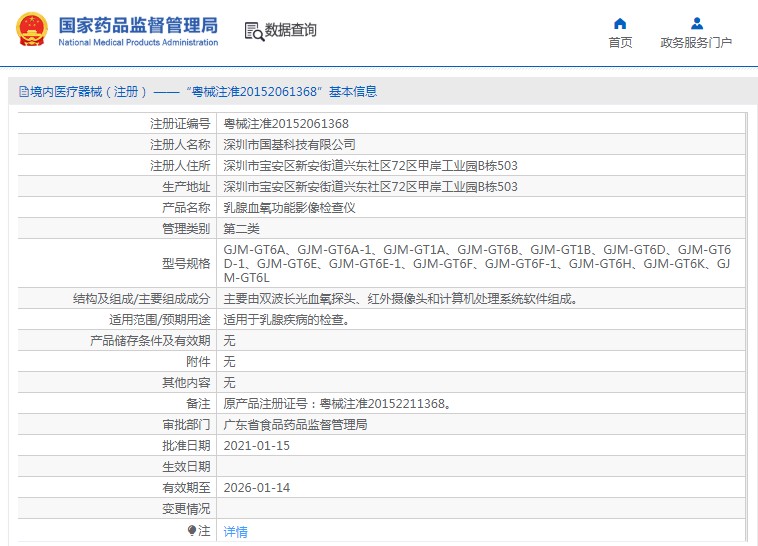758x546 pixels.
Task: Open the 首页 menu label
Action: pos(620,43)
